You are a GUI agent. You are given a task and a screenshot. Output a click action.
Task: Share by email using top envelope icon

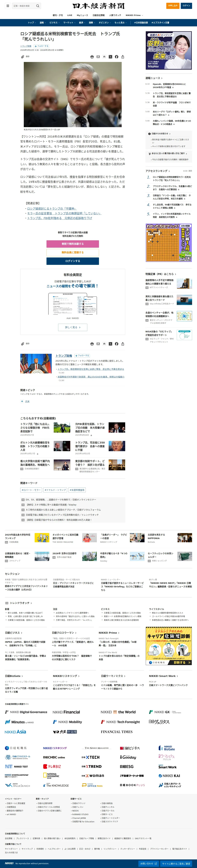pos(98,57)
